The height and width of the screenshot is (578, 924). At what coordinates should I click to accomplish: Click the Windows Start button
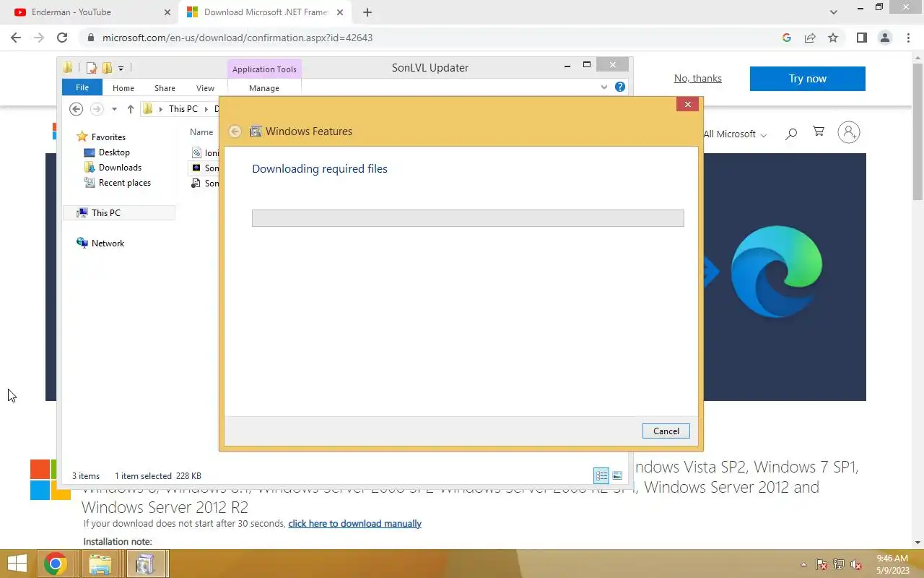pyautogui.click(x=17, y=564)
